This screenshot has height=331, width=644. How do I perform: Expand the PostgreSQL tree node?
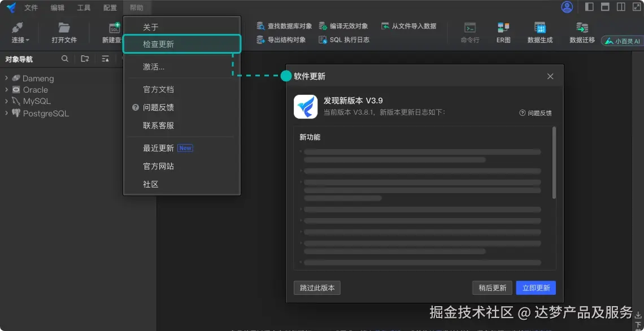coord(7,113)
